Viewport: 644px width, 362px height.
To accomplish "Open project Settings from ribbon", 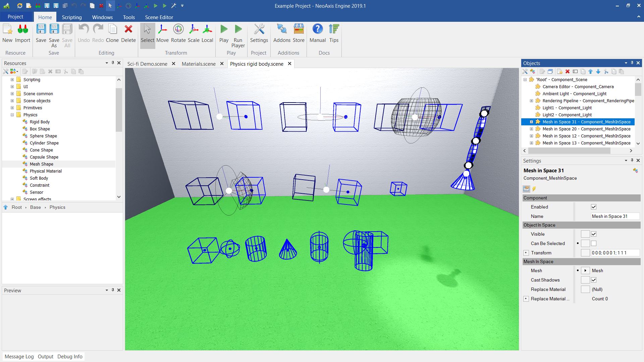I will (259, 33).
